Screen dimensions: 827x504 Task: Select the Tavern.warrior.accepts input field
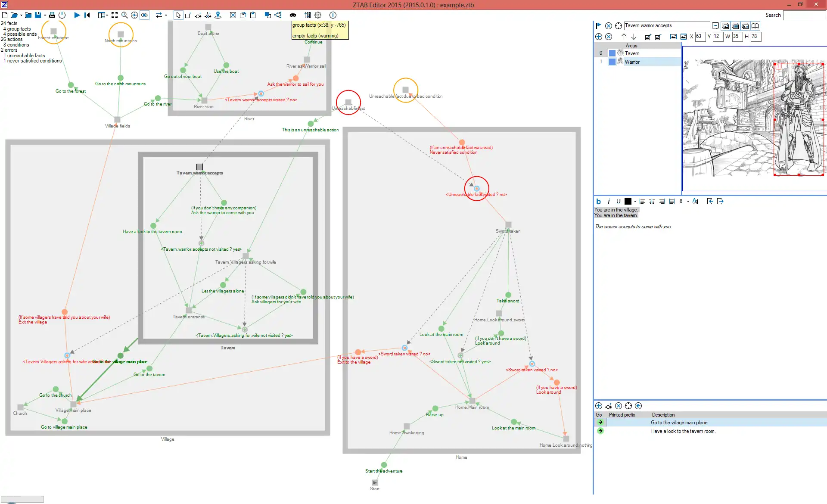click(x=667, y=25)
